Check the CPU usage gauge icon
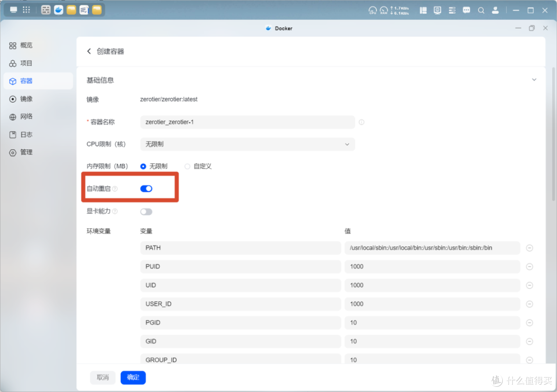This screenshot has width=557, height=392. 372,10
